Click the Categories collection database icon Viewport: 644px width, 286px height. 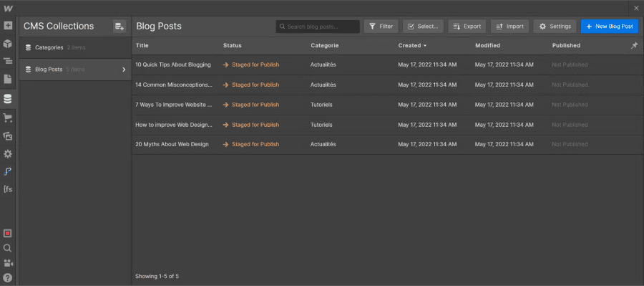29,48
